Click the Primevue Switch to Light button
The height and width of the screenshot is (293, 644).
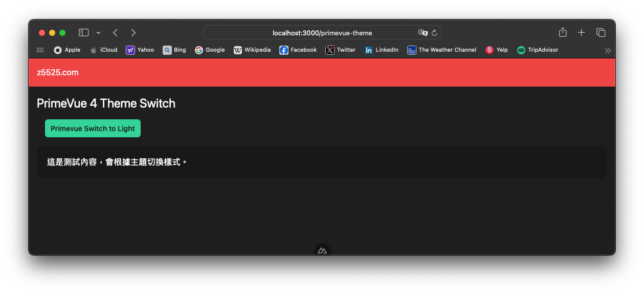(x=93, y=129)
